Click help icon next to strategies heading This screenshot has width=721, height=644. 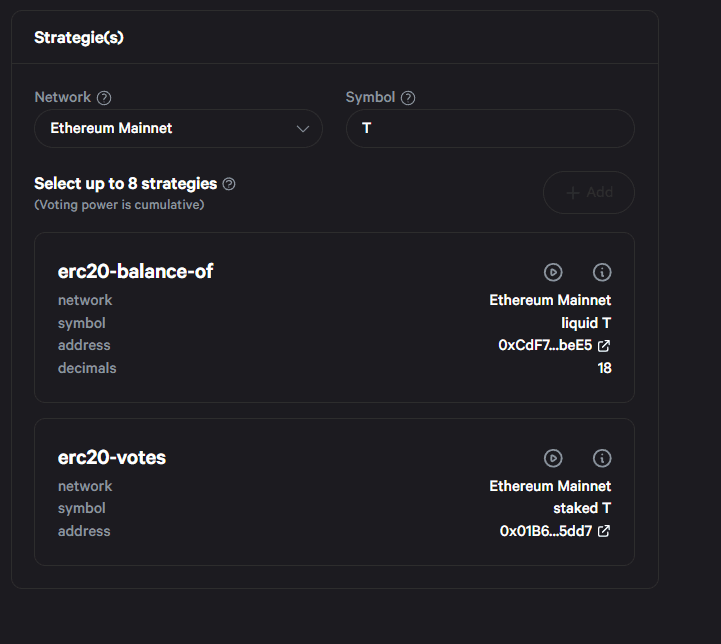229,184
